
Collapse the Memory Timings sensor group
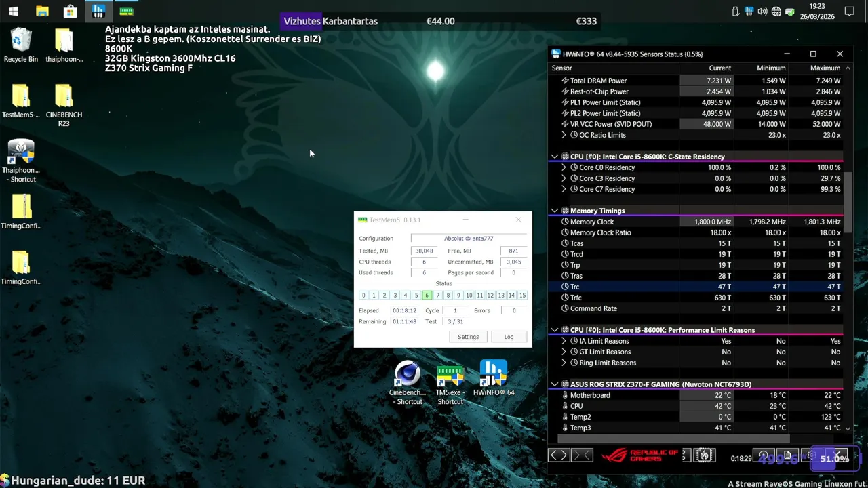555,211
